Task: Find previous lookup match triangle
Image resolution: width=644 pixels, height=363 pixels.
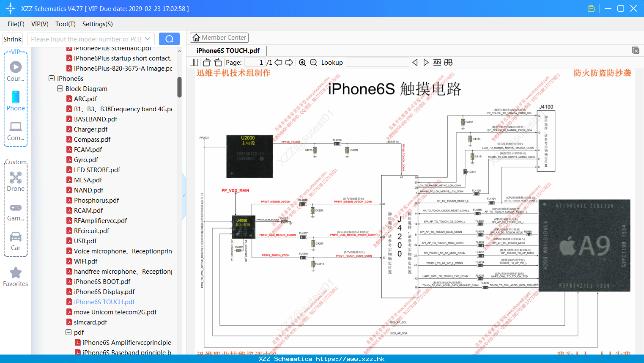Action: coord(415,62)
